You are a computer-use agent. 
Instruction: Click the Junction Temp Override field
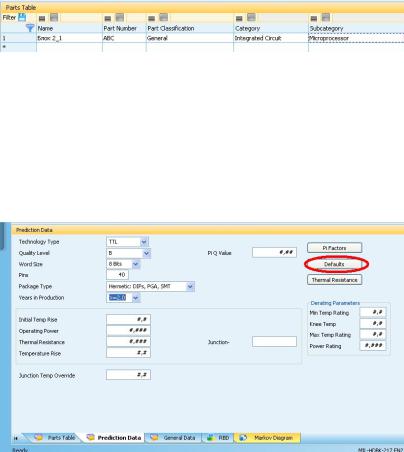pyautogui.click(x=128, y=375)
